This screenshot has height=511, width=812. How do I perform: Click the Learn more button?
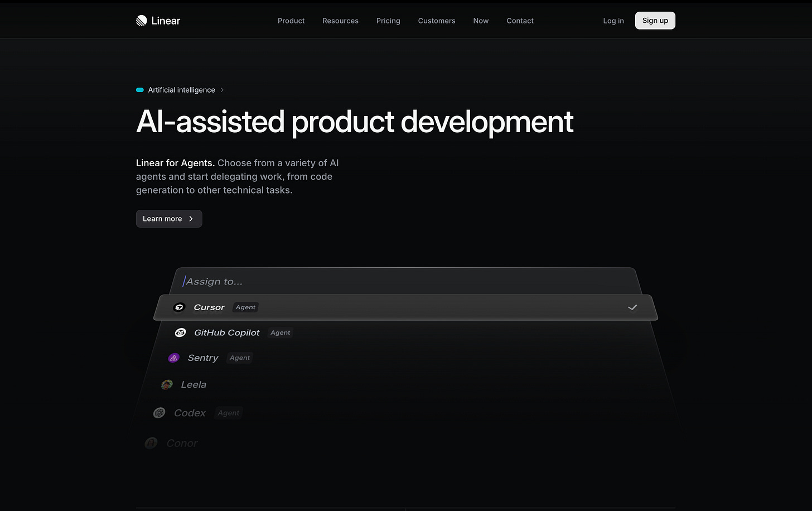click(169, 219)
